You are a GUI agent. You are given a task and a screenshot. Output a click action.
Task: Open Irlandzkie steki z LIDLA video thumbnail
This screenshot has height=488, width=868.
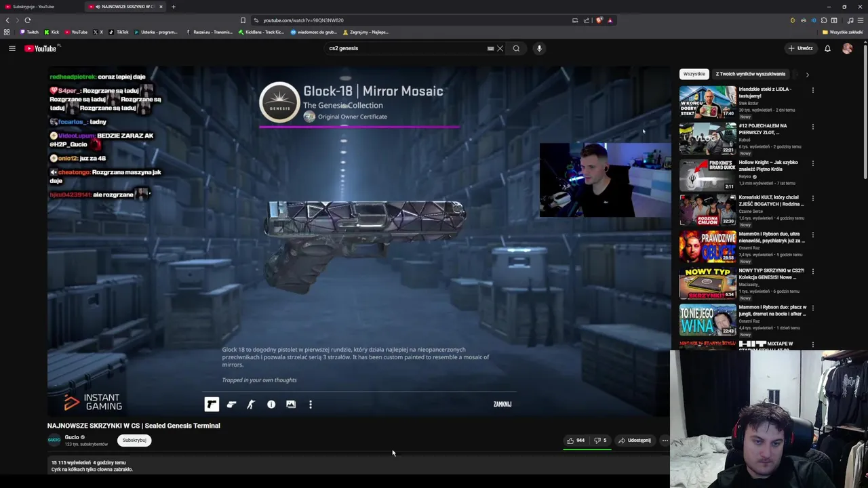pyautogui.click(x=707, y=102)
